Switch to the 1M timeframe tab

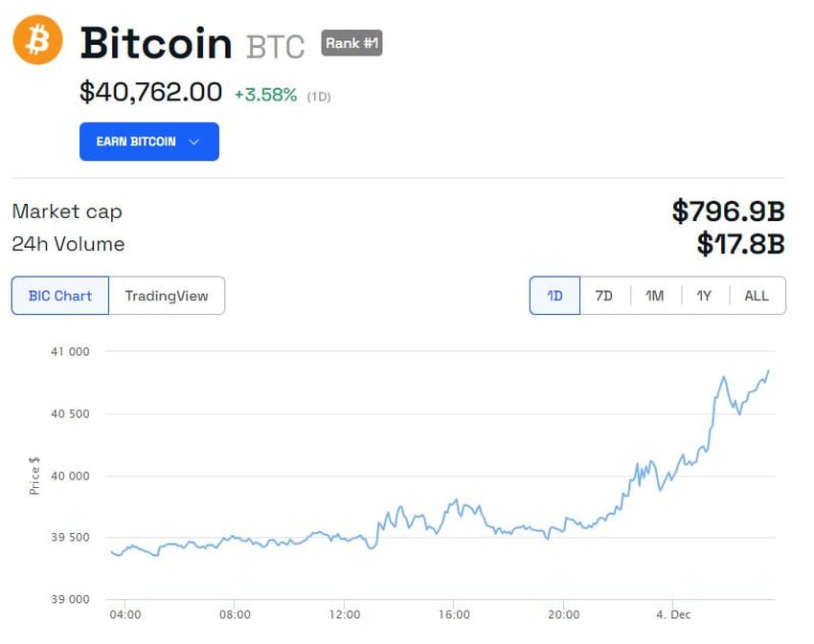(x=654, y=296)
